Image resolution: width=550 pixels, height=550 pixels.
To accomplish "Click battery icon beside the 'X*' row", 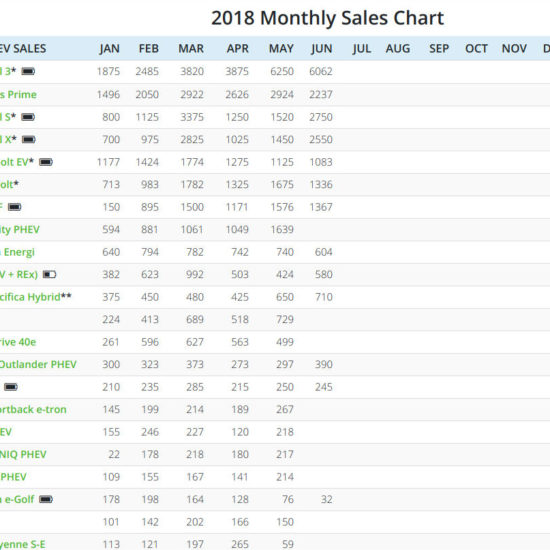I will (29, 140).
